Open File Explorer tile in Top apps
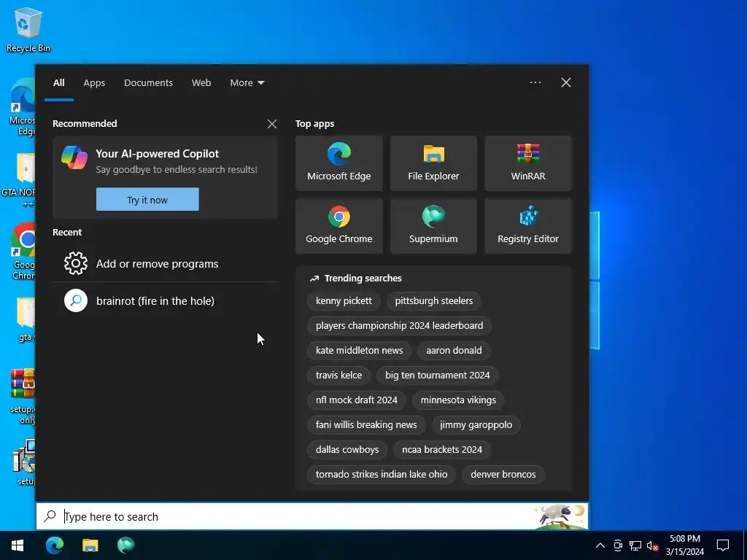This screenshot has height=560, width=747. pyautogui.click(x=433, y=163)
